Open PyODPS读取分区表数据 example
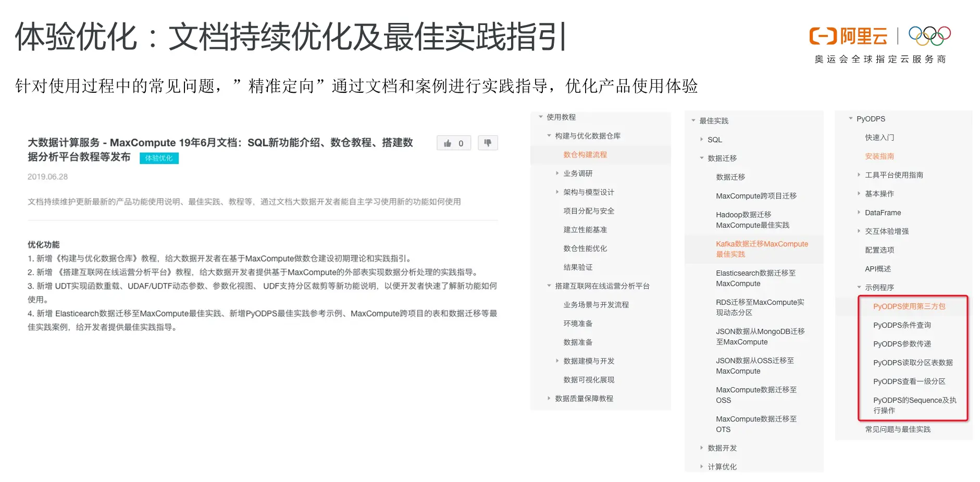The height and width of the screenshot is (482, 980). pos(913,363)
